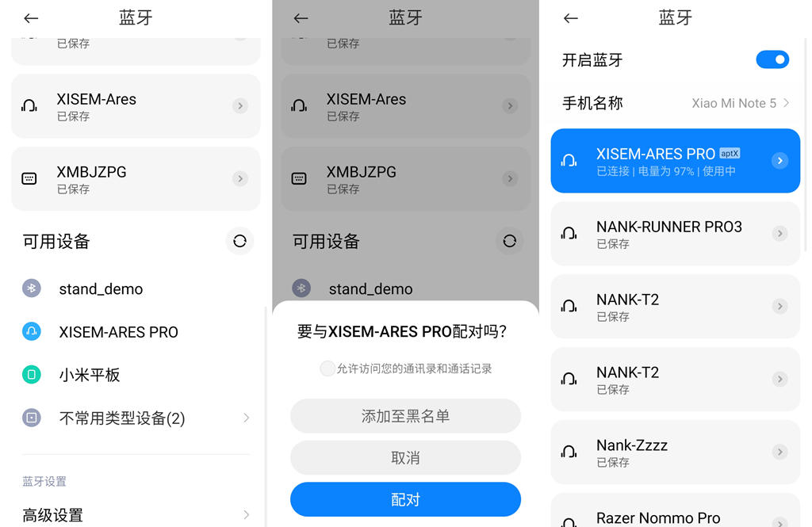Expand 不常用类型设备(2) chevron
The width and height of the screenshot is (812, 527).
click(247, 418)
